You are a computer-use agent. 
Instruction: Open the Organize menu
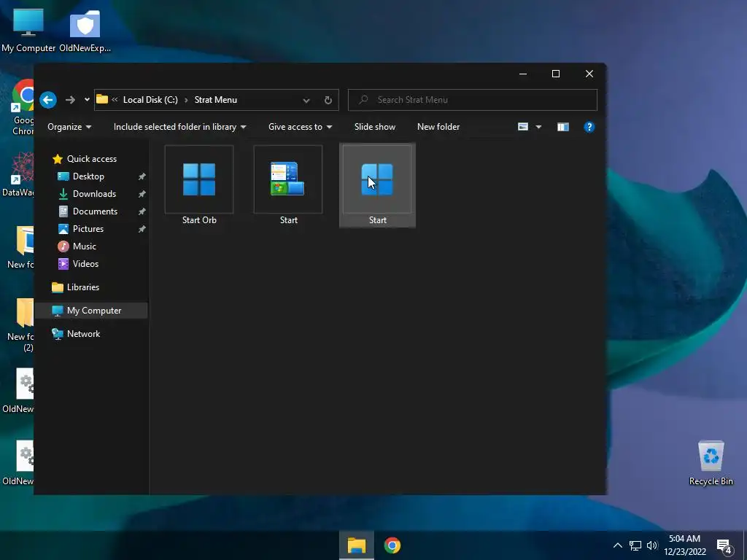pos(69,127)
